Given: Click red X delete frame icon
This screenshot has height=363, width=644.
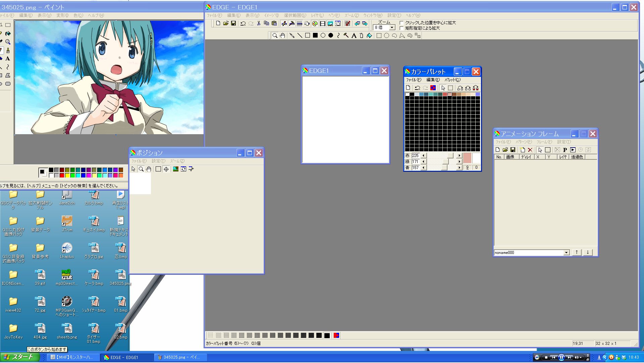Looking at the screenshot, I should (x=530, y=150).
